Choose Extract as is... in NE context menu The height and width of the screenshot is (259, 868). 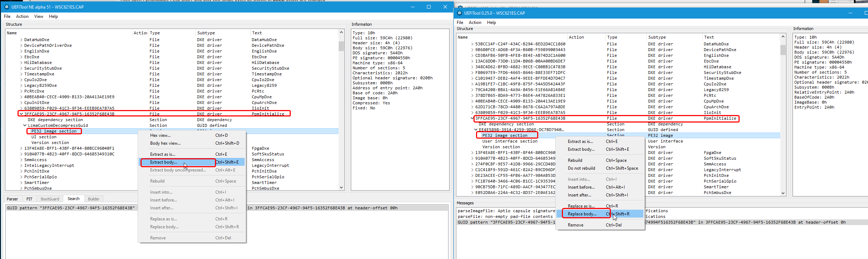tap(192, 154)
